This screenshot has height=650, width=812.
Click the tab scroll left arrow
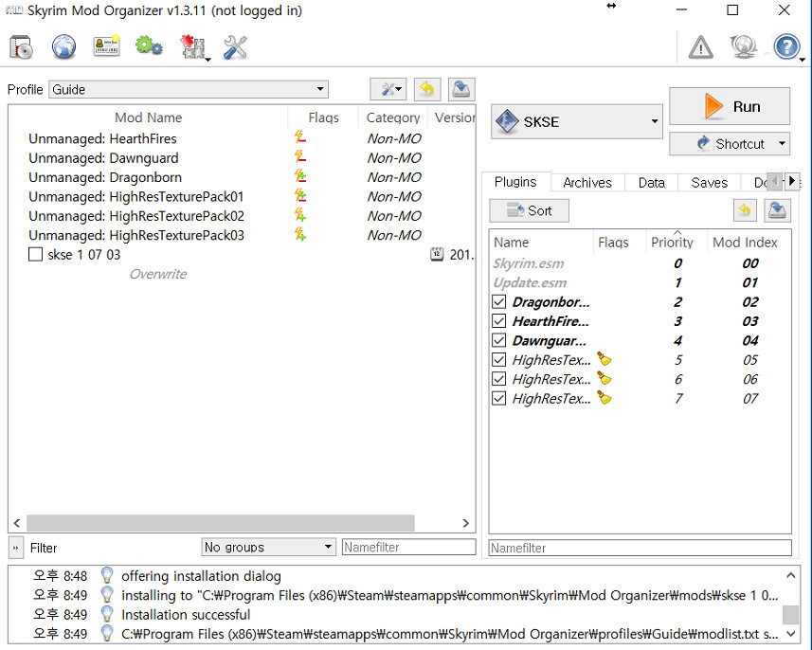point(774,181)
